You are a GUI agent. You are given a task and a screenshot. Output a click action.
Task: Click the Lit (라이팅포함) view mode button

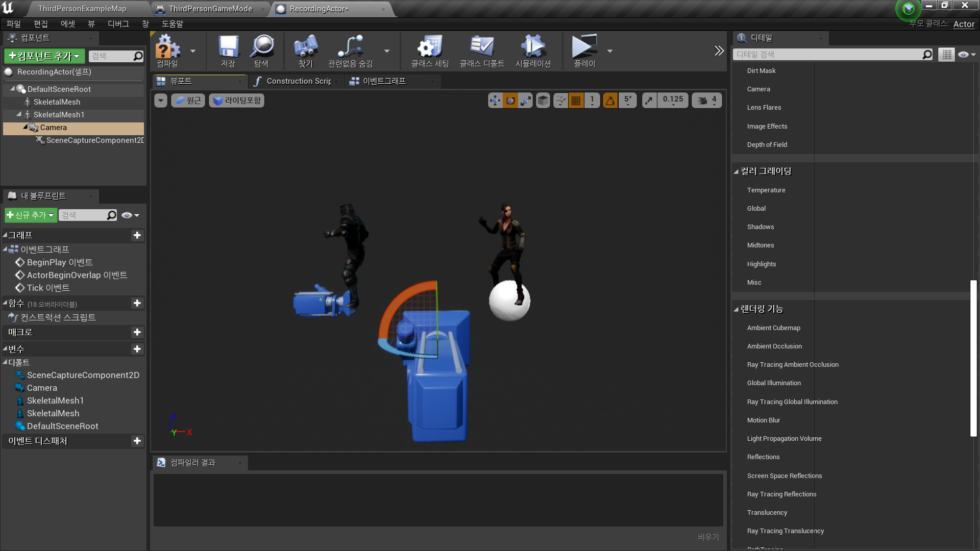[x=237, y=101]
